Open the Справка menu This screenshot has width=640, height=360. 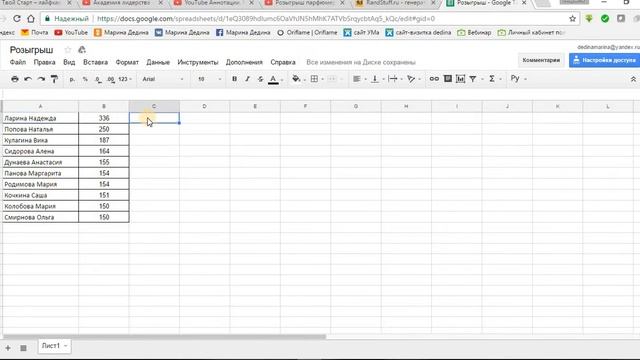pyautogui.click(x=283, y=62)
